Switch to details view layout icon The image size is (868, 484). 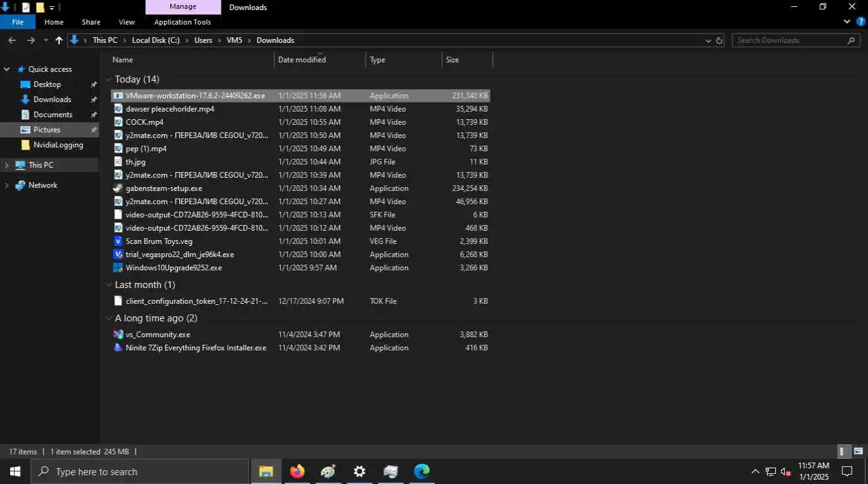click(x=843, y=451)
